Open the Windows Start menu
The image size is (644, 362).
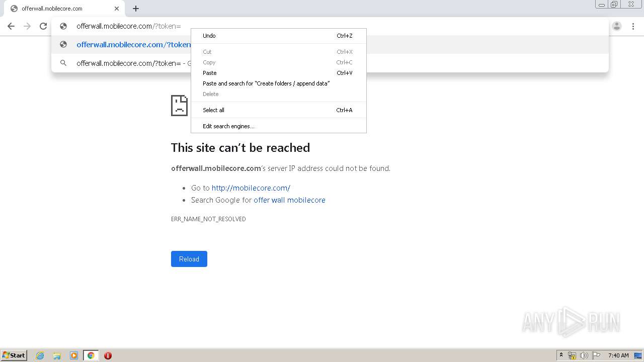14,355
